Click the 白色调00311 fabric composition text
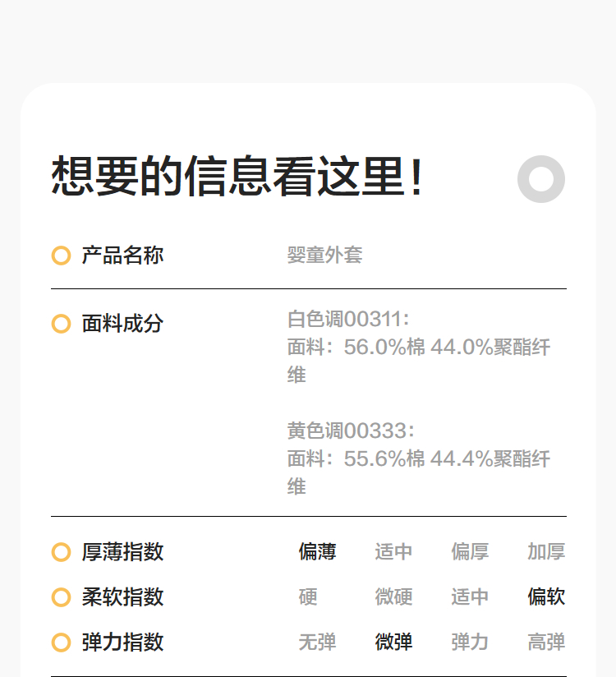 click(x=348, y=320)
